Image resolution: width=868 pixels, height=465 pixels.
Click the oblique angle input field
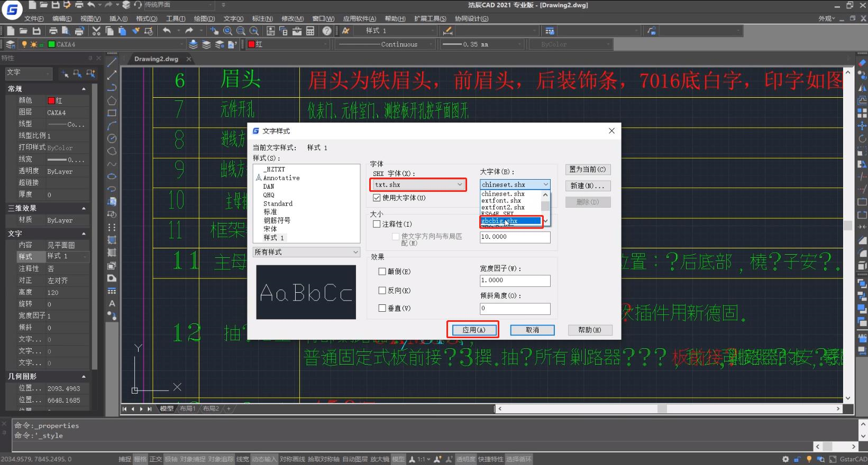515,309
